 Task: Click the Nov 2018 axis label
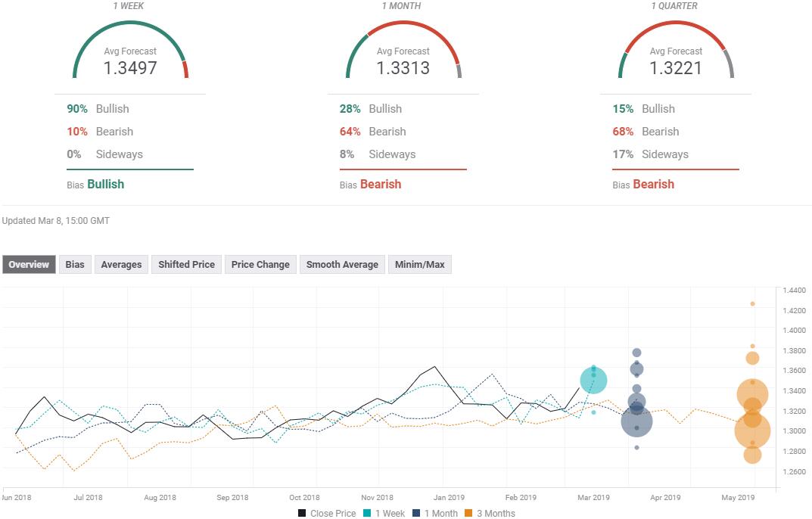tap(377, 497)
